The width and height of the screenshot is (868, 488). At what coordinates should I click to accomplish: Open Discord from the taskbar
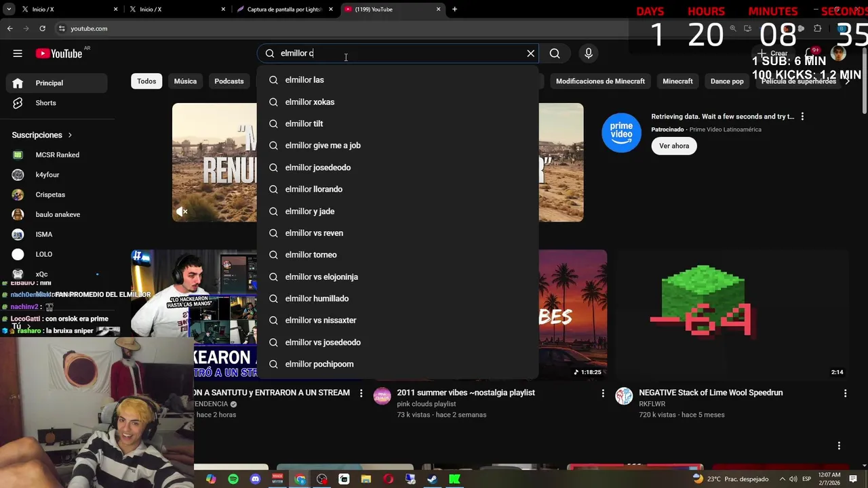pos(255,479)
